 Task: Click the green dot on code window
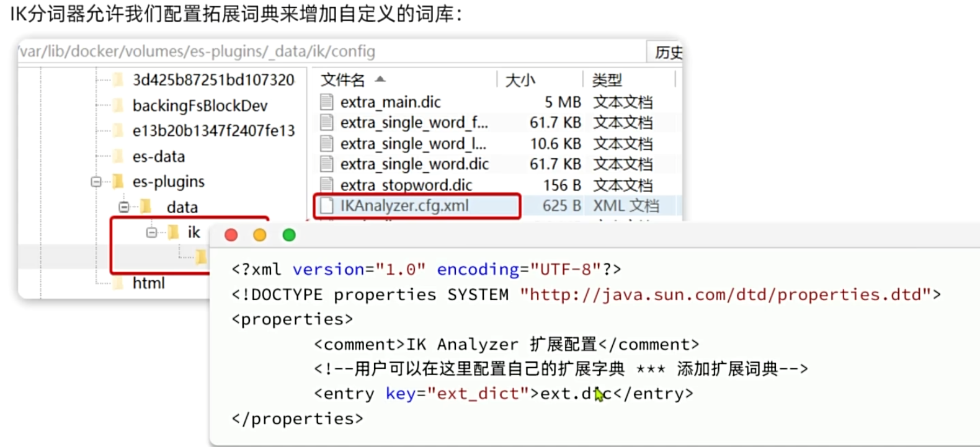[x=289, y=235]
